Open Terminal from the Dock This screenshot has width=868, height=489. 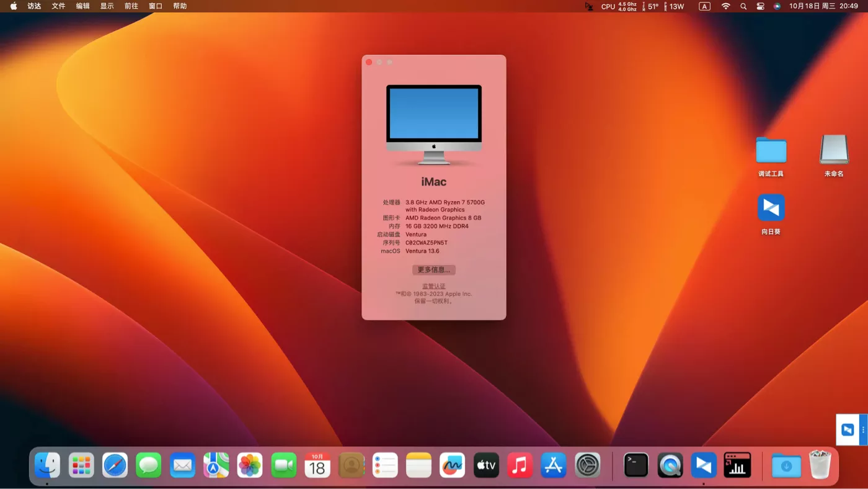tap(635, 465)
